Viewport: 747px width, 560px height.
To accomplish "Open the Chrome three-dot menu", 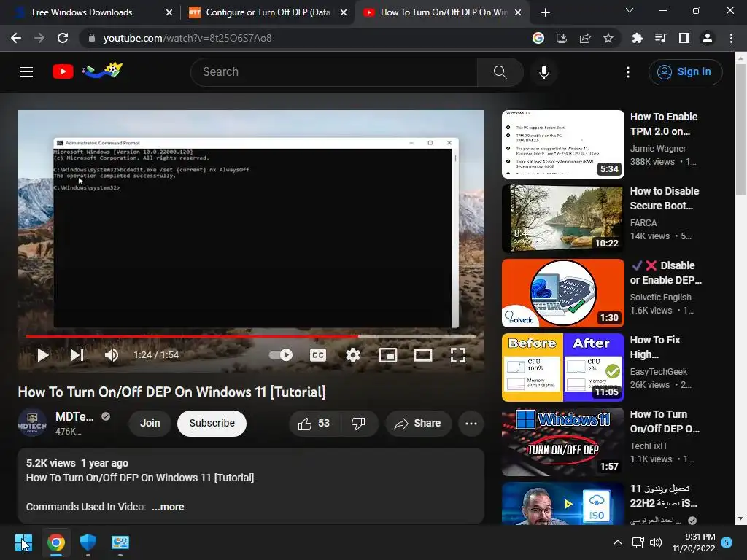I will point(731,38).
